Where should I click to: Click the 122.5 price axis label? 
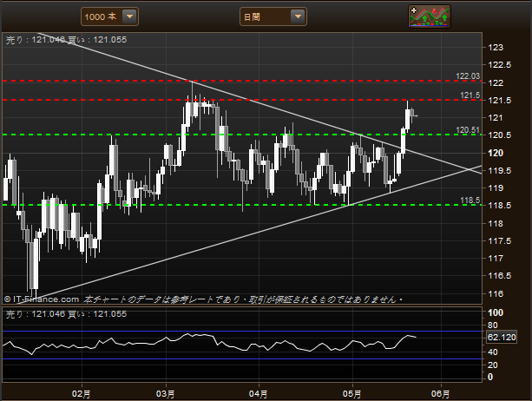(499, 65)
